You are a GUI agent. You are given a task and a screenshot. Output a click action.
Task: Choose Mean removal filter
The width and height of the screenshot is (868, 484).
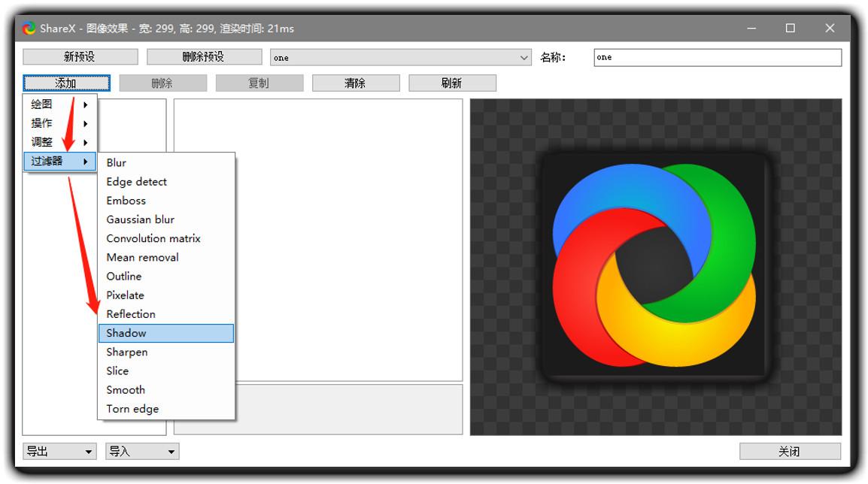click(x=166, y=257)
